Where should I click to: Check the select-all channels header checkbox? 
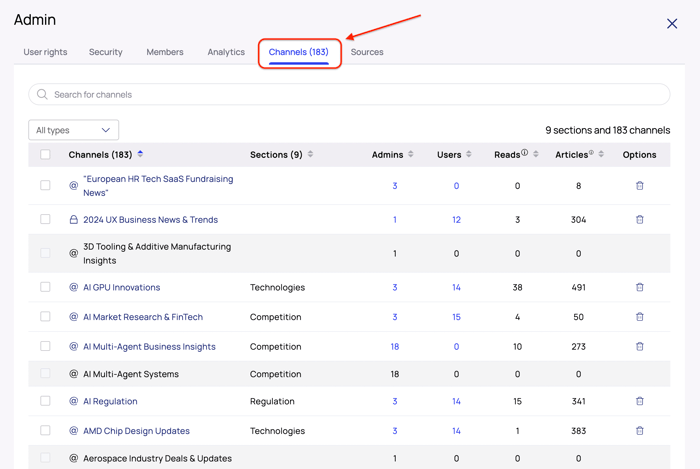pos(45,155)
